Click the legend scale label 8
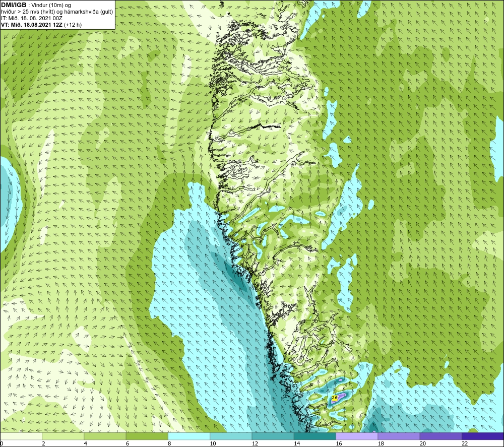 click(x=169, y=443)
